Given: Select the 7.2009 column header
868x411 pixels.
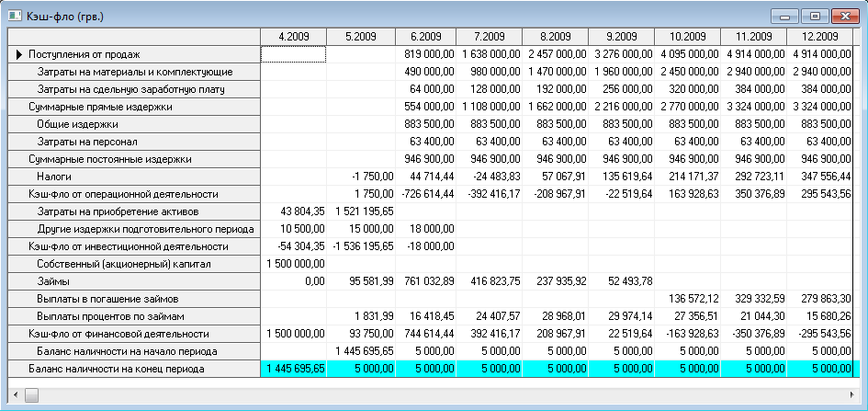Looking at the screenshot, I should [490, 37].
